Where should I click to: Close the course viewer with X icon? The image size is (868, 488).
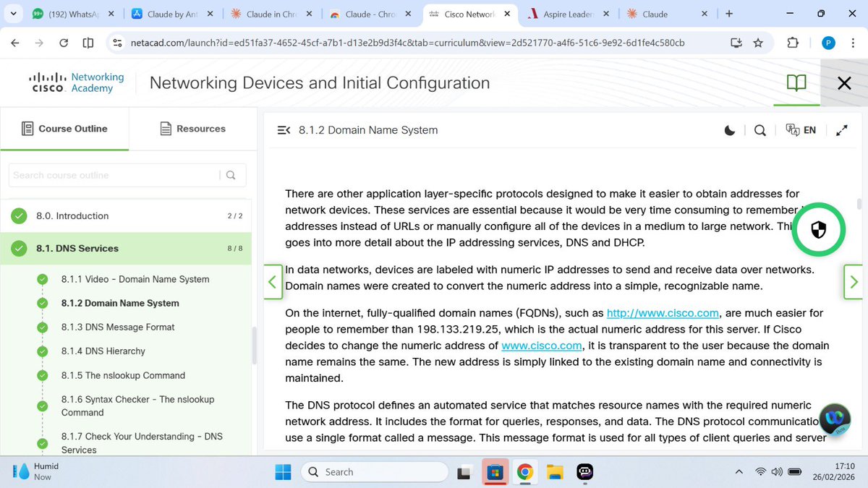(x=844, y=83)
